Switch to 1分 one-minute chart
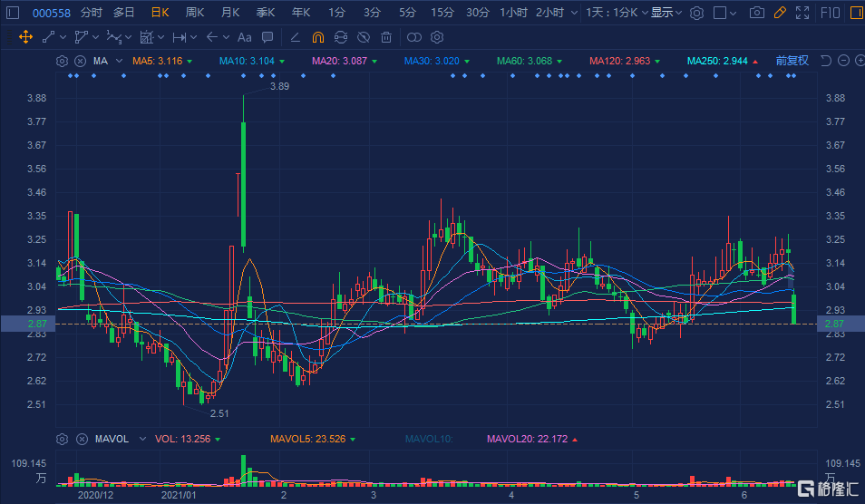This screenshot has height=504, width=865. (x=336, y=12)
